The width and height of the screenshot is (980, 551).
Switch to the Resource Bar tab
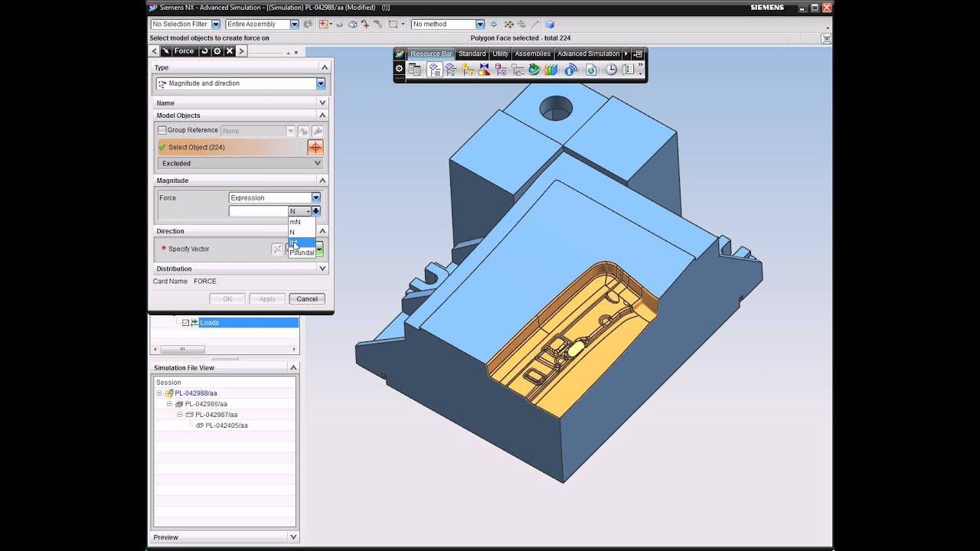coord(431,54)
